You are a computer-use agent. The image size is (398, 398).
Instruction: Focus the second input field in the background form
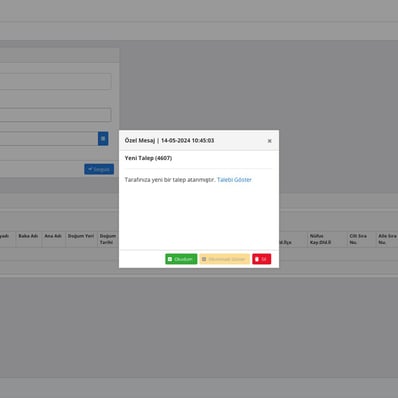pos(55,115)
